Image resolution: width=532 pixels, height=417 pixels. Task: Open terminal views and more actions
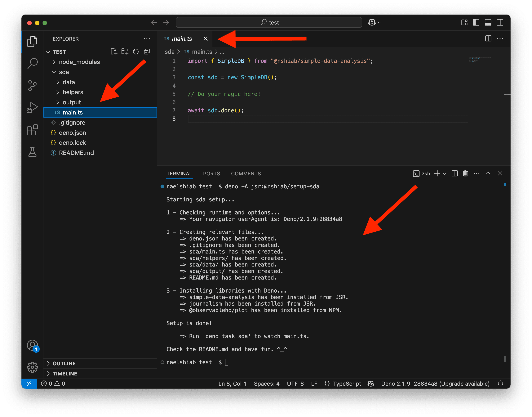point(477,174)
